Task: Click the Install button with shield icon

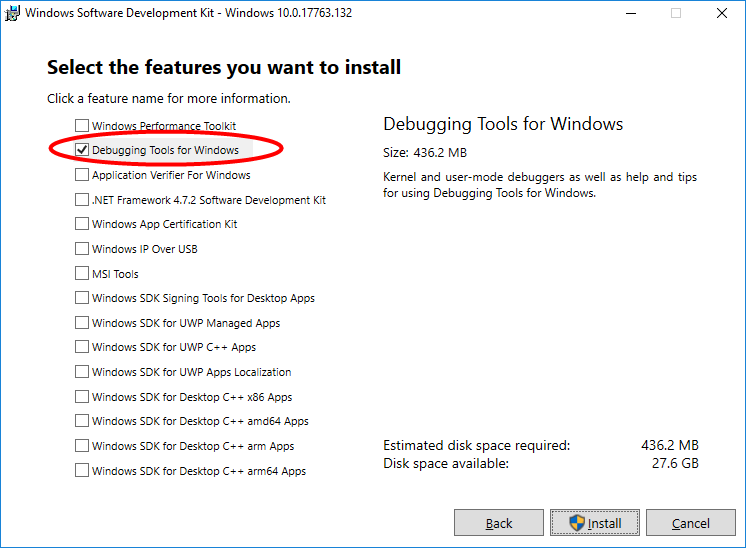Action: 595,523
